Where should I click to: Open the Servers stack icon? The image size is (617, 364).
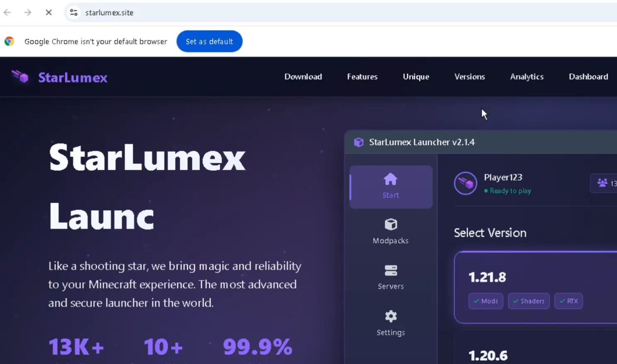coord(391,270)
